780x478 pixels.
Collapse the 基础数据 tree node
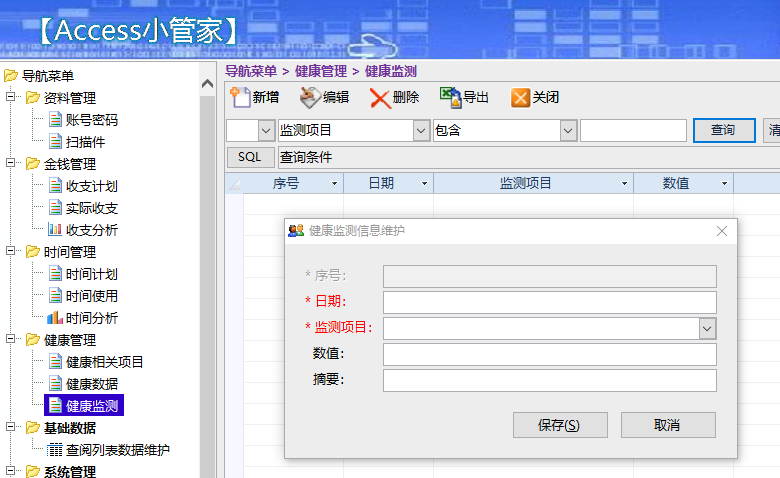tap(10, 427)
